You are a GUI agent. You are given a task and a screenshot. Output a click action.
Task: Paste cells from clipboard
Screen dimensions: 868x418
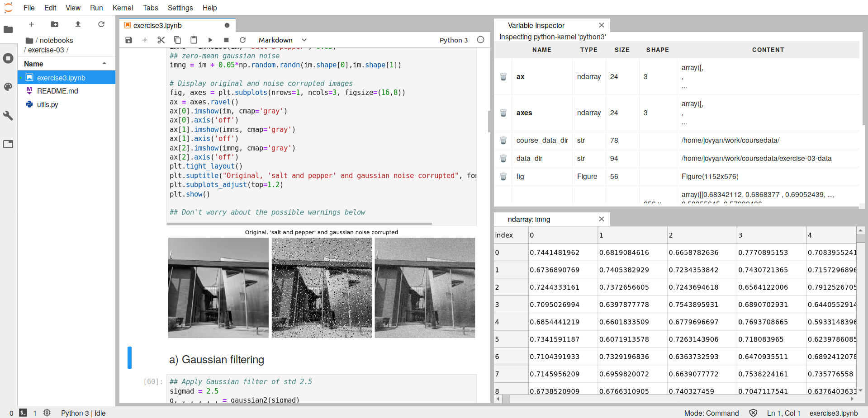194,40
